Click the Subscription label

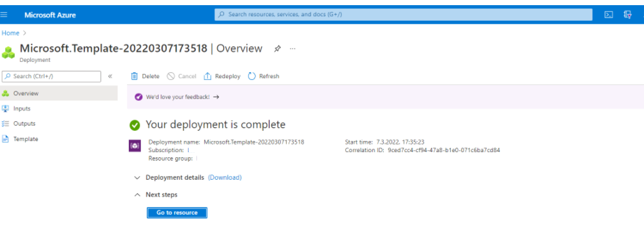[x=166, y=150]
